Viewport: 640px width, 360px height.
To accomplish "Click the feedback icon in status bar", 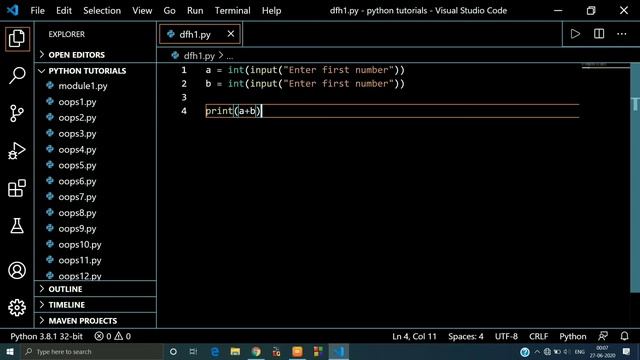I will point(603,336).
